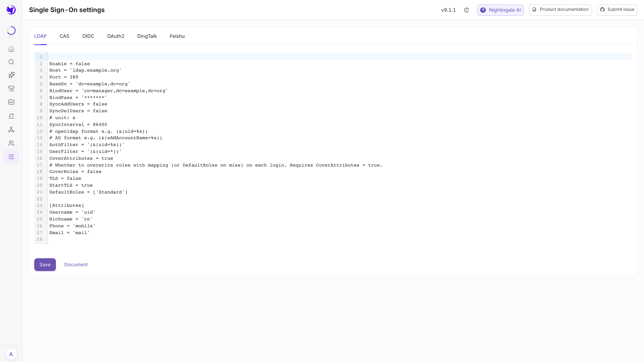
Task: Open the server list sidebar icon
Action: click(11, 88)
